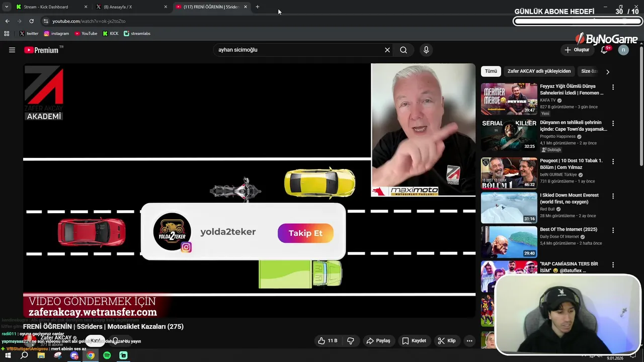Viewport: 644px width, 362px height.
Task: Dislike the video with thumbs down
Action: click(x=351, y=340)
